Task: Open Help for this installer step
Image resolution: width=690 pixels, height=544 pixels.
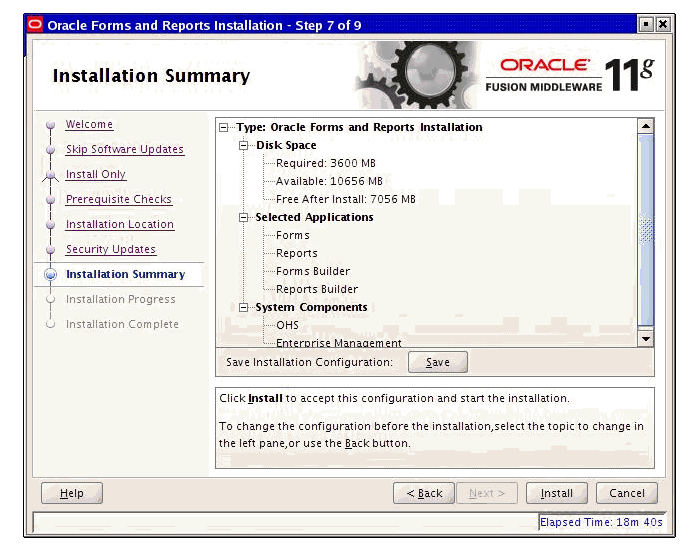Action: coord(72,493)
